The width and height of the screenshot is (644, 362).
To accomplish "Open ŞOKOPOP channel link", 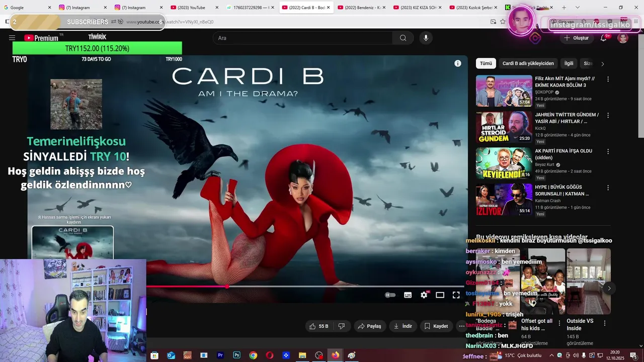I will coord(544,93).
